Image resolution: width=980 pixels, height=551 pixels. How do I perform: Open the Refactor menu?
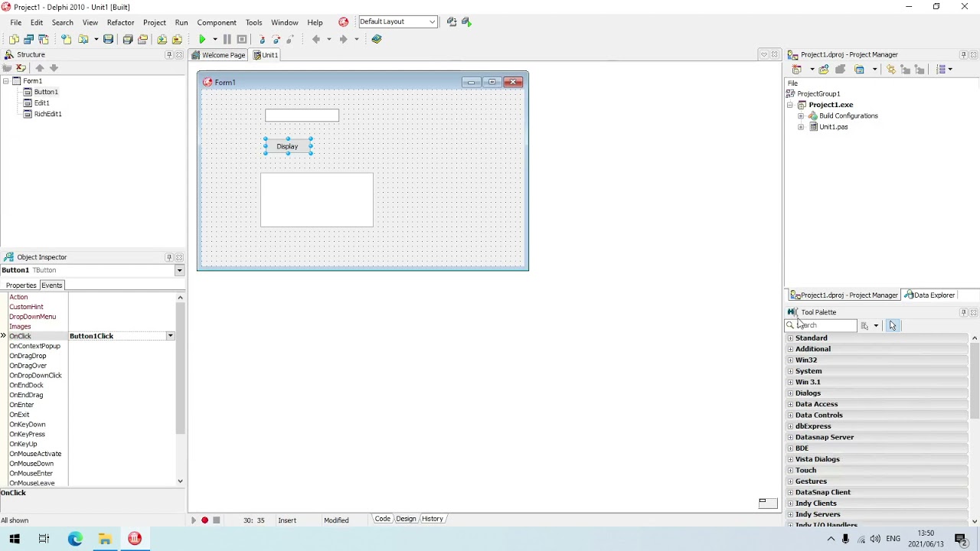click(x=120, y=22)
